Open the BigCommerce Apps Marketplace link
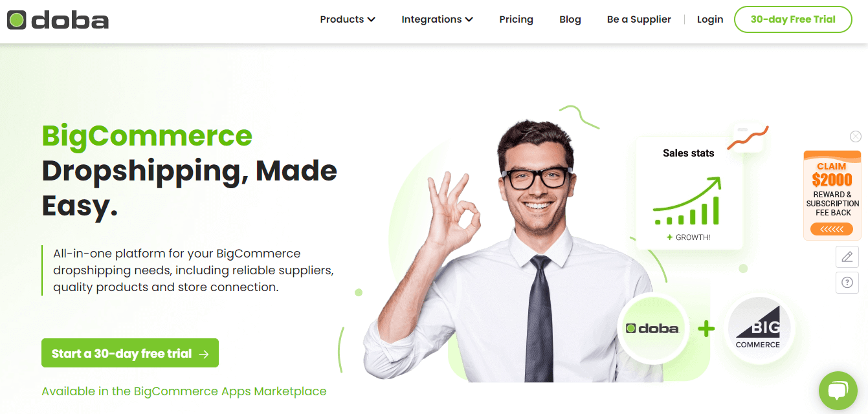 pos(184,391)
